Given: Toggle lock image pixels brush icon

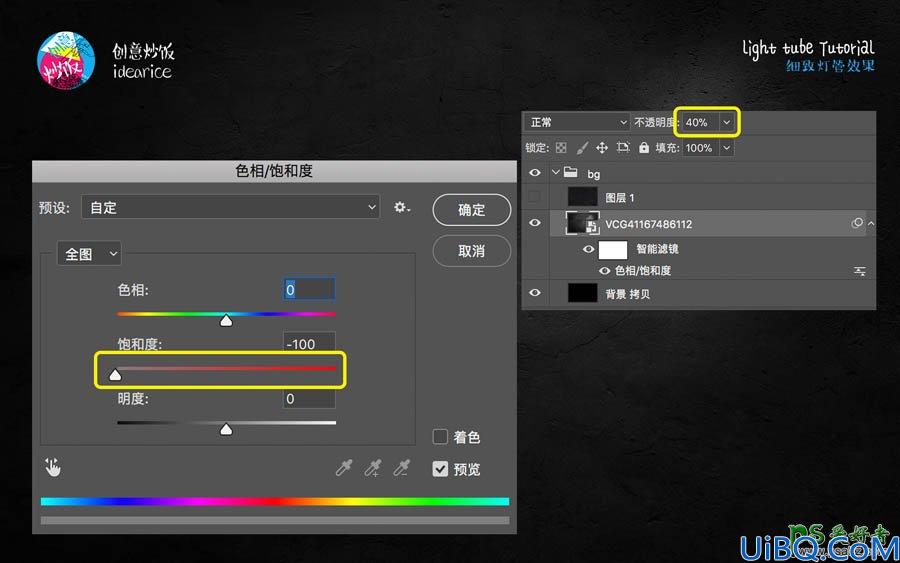Looking at the screenshot, I should click(x=582, y=148).
